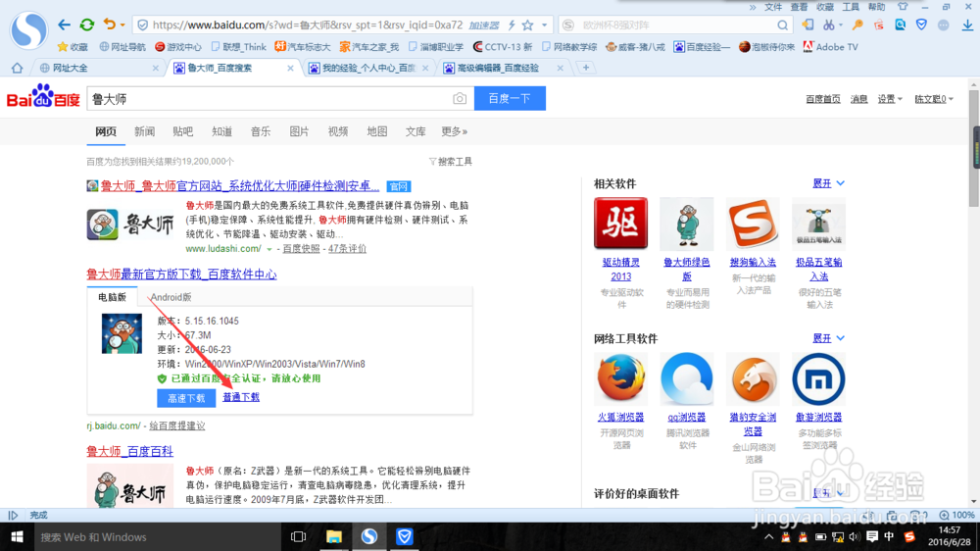Open the 47条评价 link
980x551 pixels.
(347, 249)
